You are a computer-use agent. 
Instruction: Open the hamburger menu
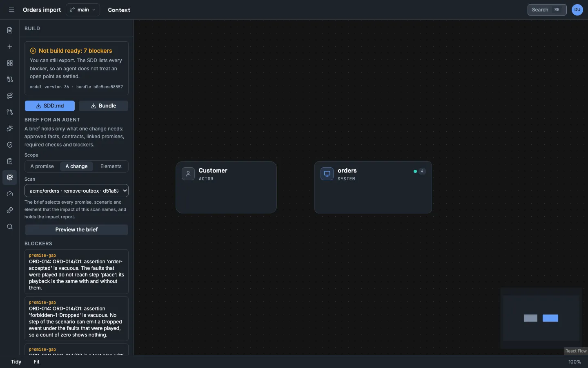[11, 10]
